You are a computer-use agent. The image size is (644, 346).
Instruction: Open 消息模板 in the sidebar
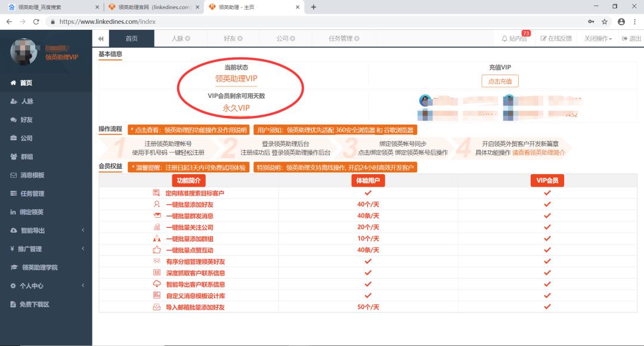[x=46, y=175]
